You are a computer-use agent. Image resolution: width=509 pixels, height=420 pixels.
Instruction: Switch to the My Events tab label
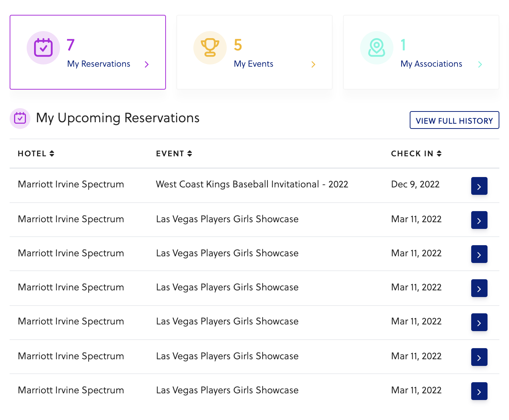pyautogui.click(x=253, y=64)
